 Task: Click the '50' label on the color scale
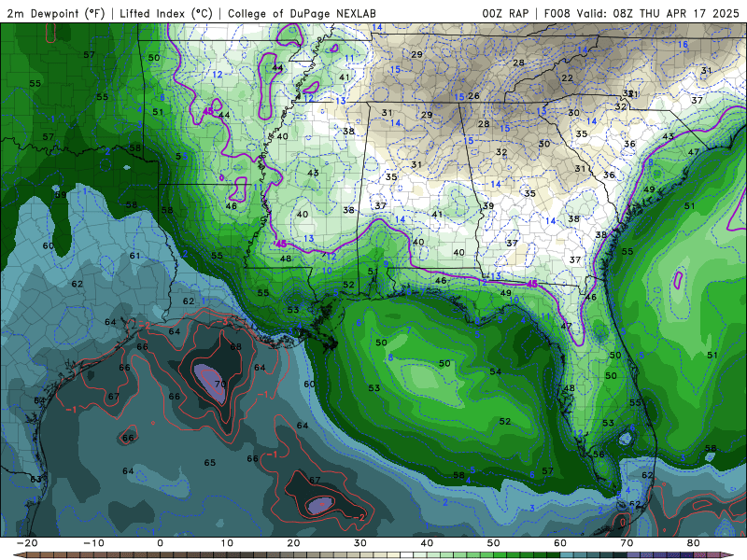pyautogui.click(x=494, y=543)
